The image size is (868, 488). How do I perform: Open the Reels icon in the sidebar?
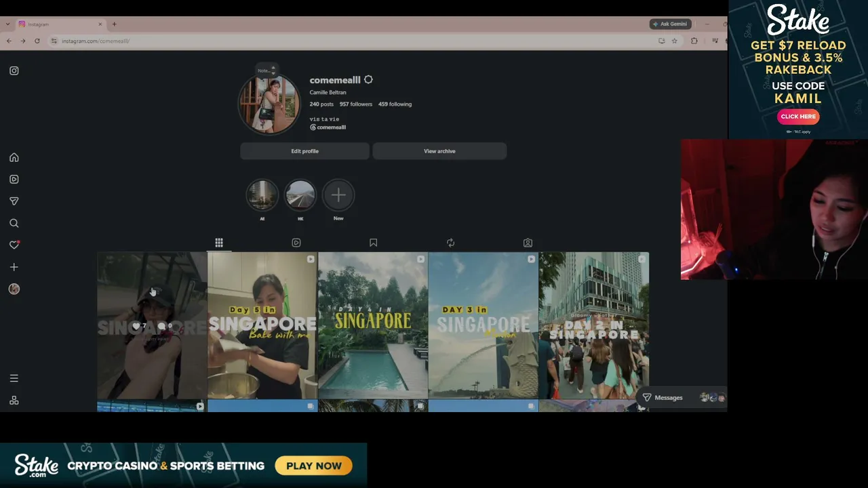click(x=14, y=179)
